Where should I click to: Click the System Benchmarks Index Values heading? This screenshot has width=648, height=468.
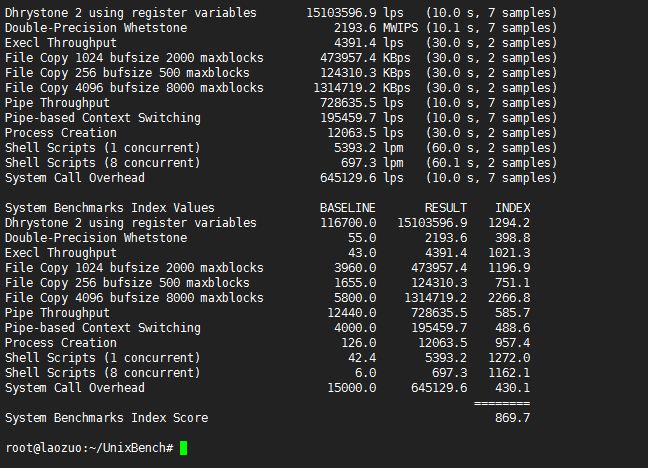pyautogui.click(x=110, y=208)
